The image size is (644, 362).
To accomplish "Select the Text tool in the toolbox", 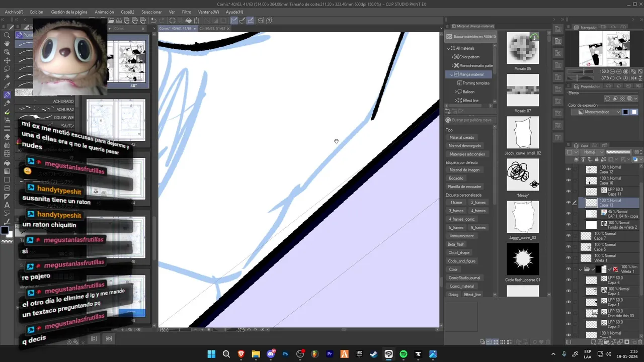I will 7,205.
